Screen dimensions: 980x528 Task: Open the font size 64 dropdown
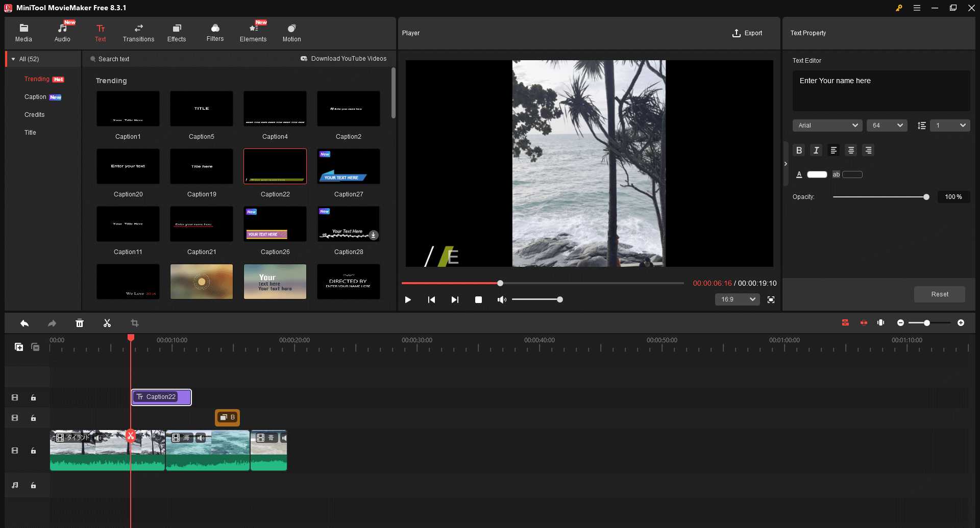(x=887, y=125)
